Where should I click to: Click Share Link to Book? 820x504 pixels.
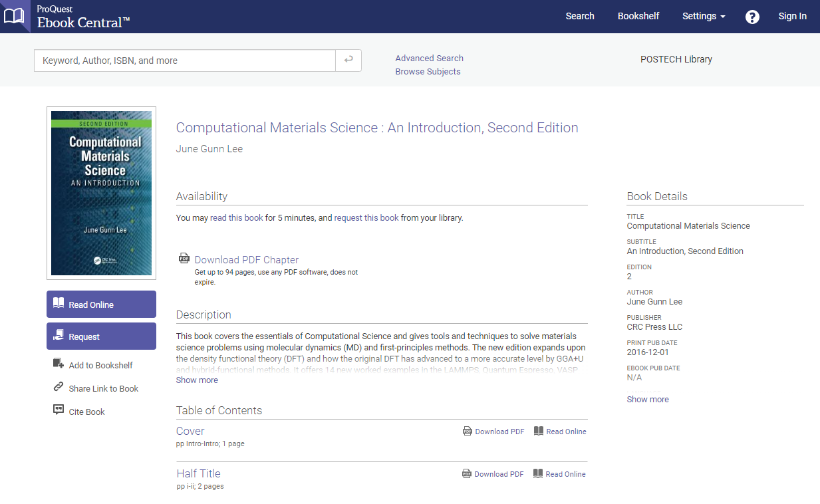[104, 388]
